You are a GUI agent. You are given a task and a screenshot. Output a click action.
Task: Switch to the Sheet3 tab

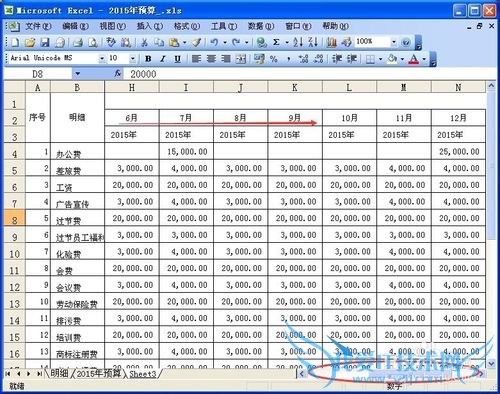(143, 374)
